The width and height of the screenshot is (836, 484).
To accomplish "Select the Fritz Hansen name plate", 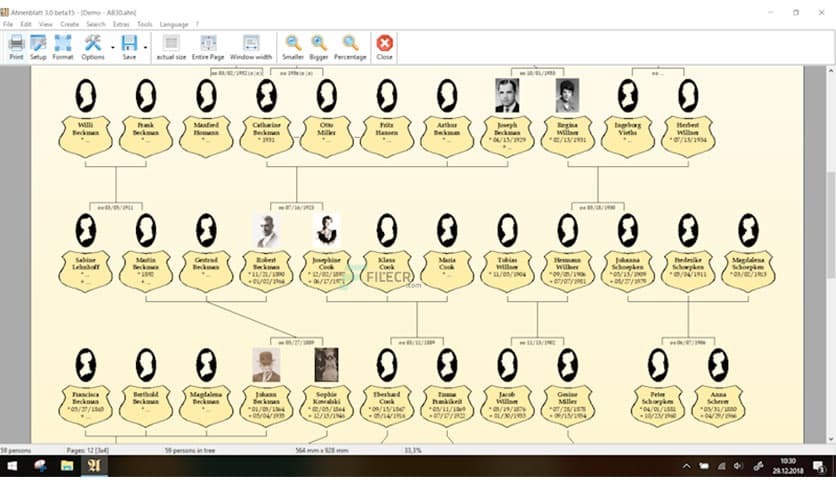I will [387, 136].
